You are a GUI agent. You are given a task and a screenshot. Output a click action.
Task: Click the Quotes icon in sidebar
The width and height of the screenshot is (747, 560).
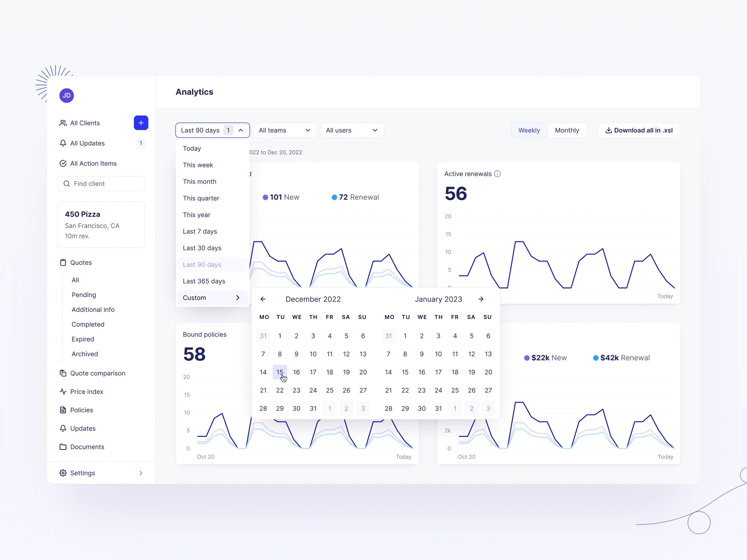coord(63,262)
